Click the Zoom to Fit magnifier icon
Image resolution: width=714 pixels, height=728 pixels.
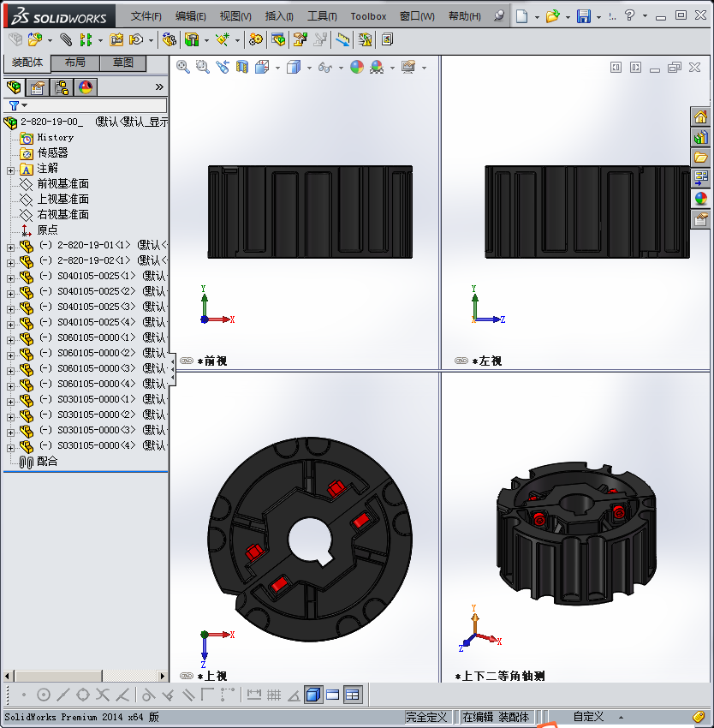pos(183,67)
